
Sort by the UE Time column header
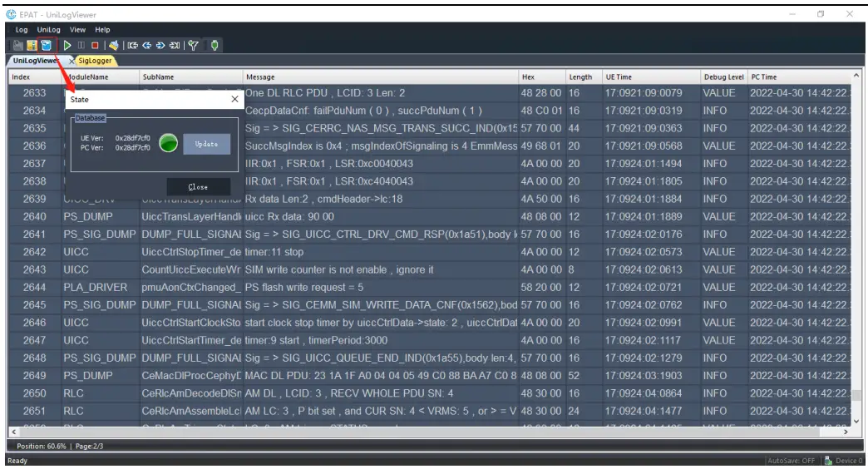tap(652, 77)
